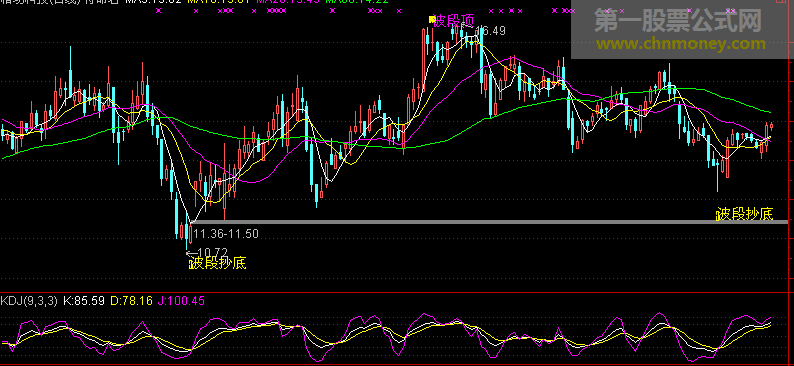Select the 11.36-11.50 price range label
The width and height of the screenshot is (794, 366).
coord(226,234)
